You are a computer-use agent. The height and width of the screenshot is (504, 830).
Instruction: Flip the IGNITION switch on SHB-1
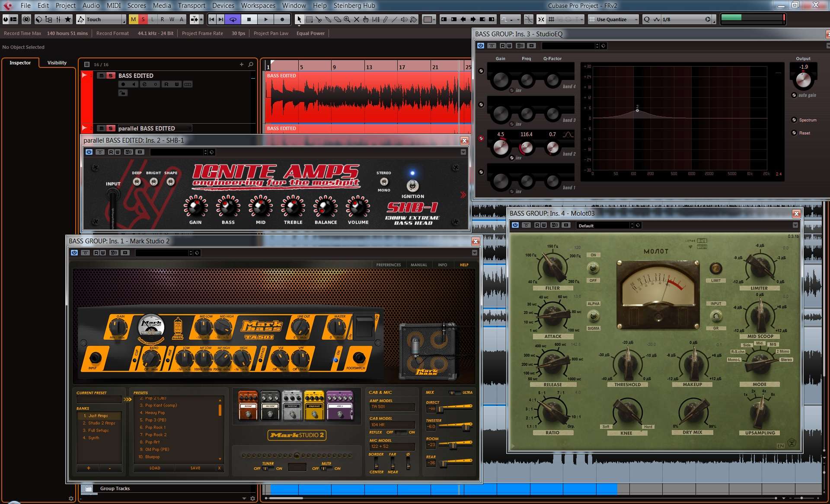coord(412,186)
